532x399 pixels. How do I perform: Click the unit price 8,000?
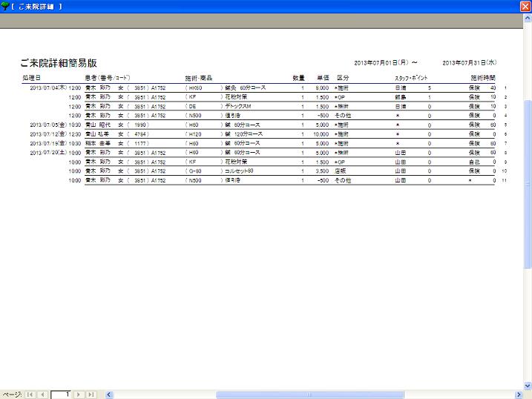322,88
